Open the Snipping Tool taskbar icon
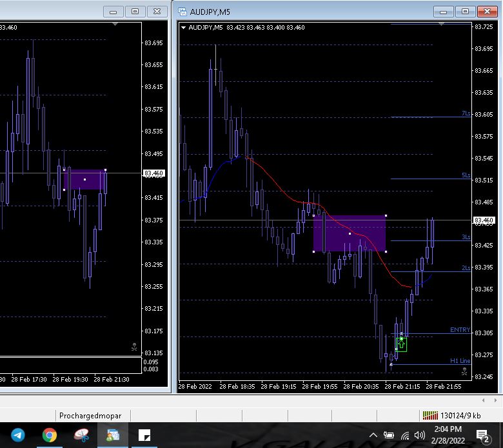The image size is (503, 448). (x=81, y=435)
